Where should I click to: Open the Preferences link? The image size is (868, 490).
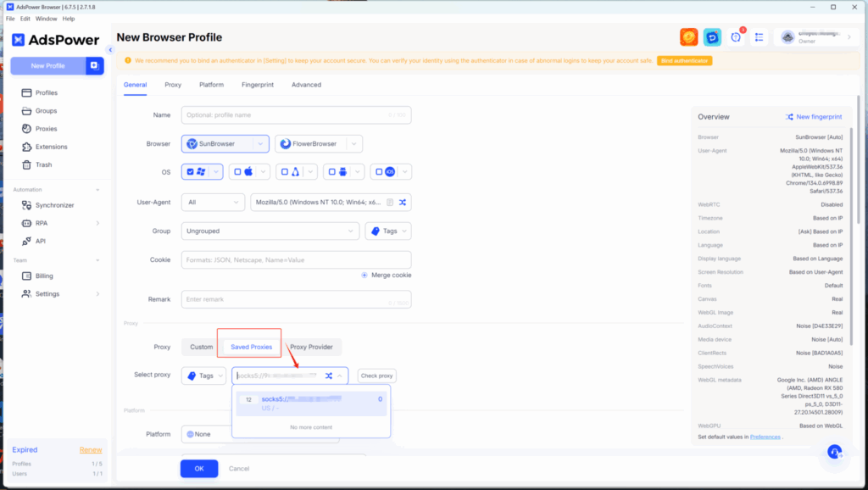point(765,437)
